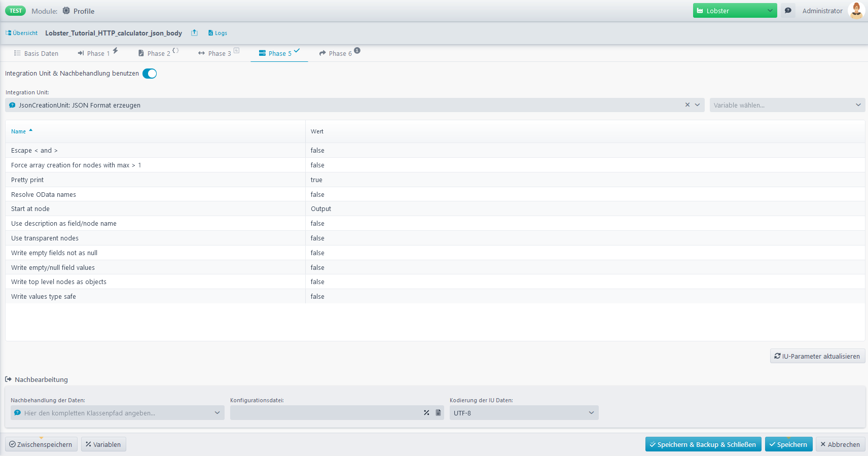Click Speichern & Backup & Schließen button
The image size is (868, 456).
703,444
